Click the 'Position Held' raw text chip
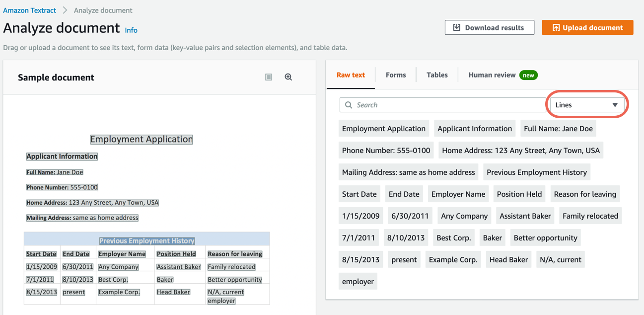The image size is (644, 315). point(519,194)
